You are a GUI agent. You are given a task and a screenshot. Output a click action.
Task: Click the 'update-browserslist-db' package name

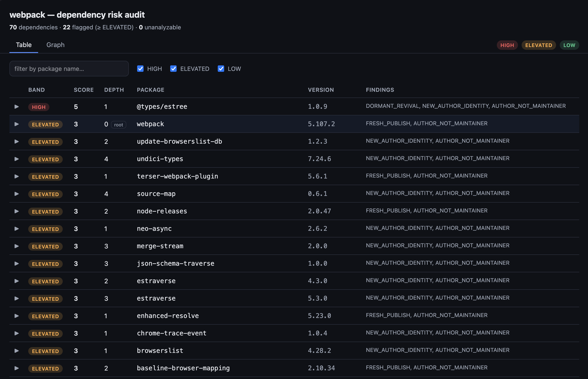tap(180, 142)
